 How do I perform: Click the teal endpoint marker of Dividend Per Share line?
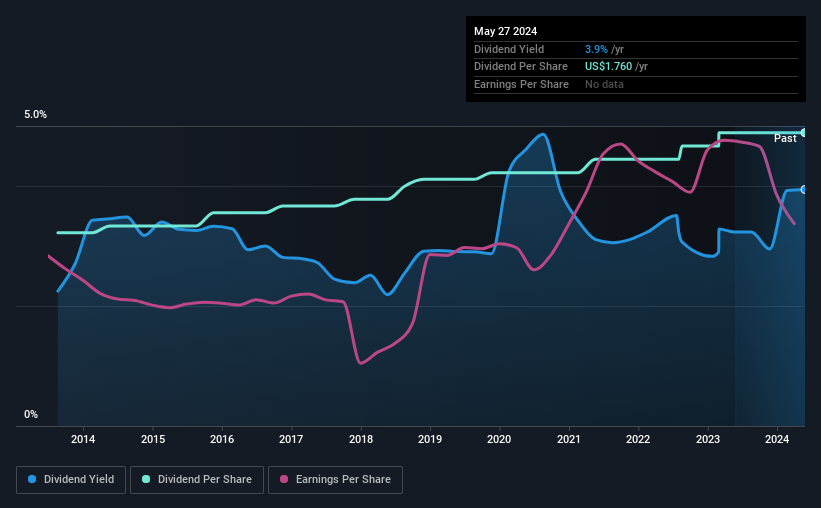pyautogui.click(x=804, y=132)
